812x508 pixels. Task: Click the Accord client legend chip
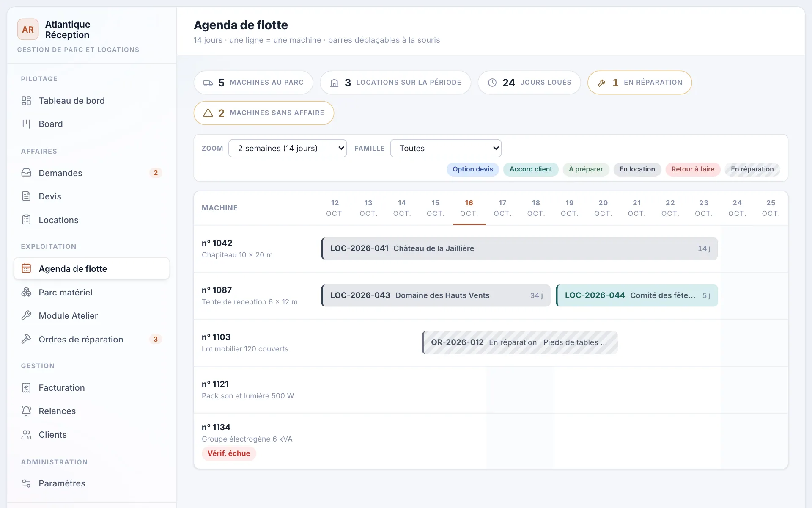[531, 169]
